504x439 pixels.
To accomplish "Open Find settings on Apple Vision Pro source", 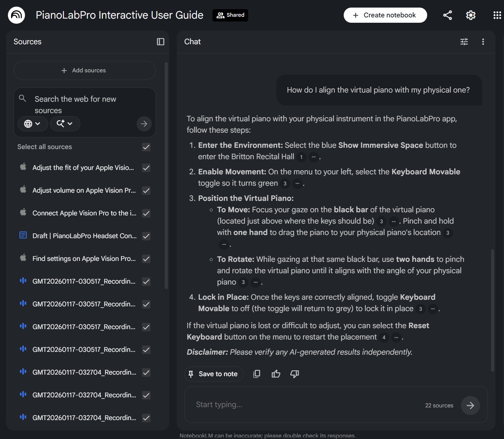I will tap(84, 259).
